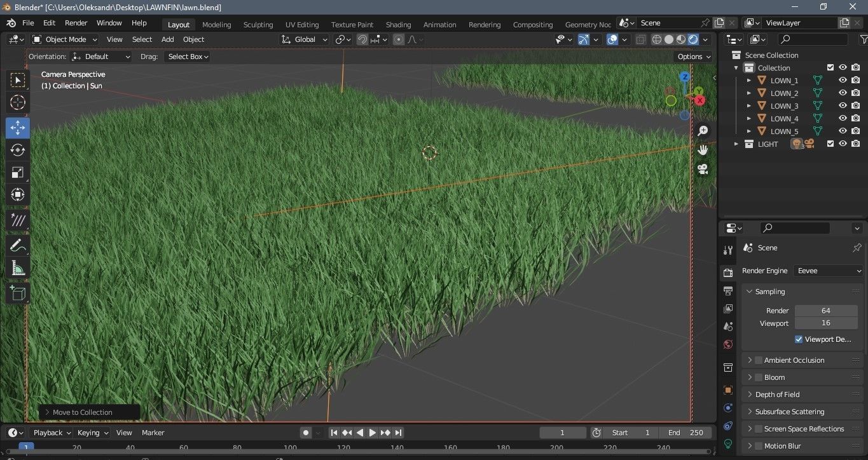Uncheck the LIGHT collection checkbox
Viewport: 868px width, 460px height.
pos(830,144)
